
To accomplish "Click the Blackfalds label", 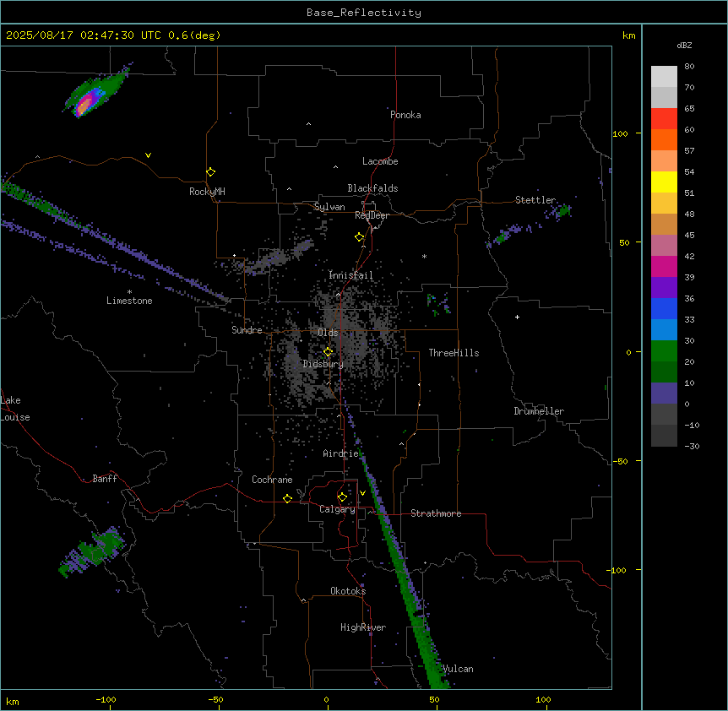I will tap(372, 188).
